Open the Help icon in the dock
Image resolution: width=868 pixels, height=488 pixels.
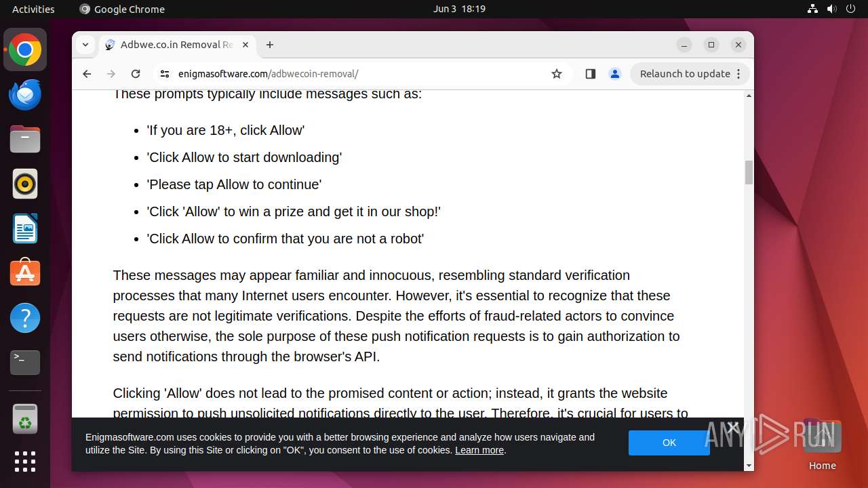(25, 318)
